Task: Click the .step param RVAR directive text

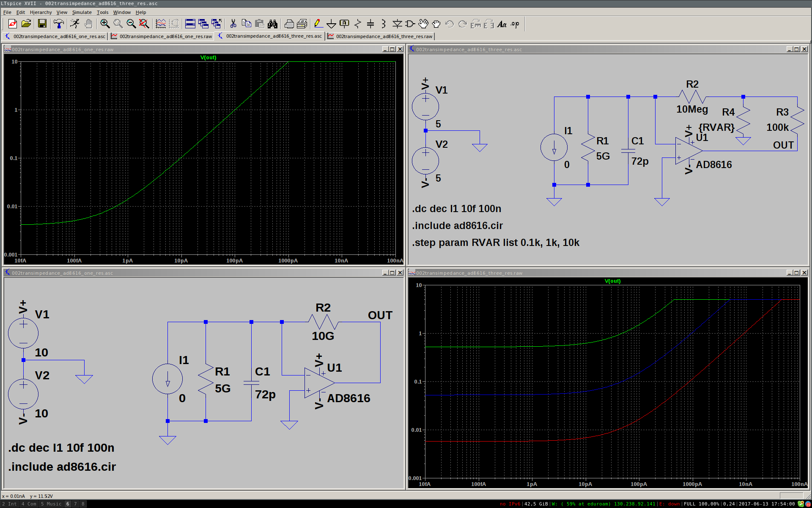Action: click(x=496, y=243)
